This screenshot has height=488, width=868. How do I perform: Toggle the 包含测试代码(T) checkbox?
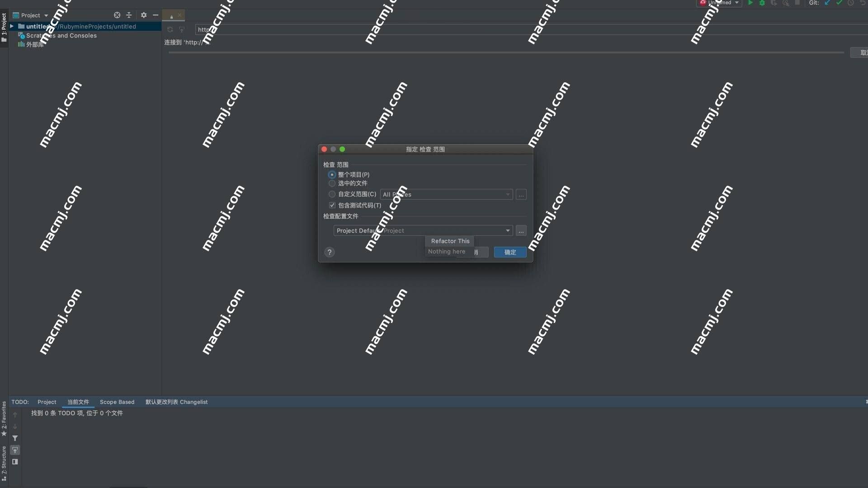tap(332, 205)
